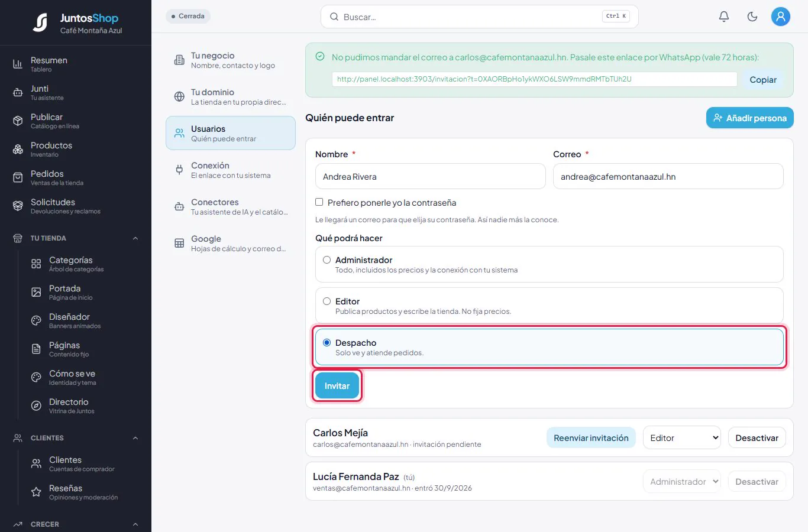Viewport: 808px width, 532px height.
Task: Open the notifications bell
Action: 724,17
